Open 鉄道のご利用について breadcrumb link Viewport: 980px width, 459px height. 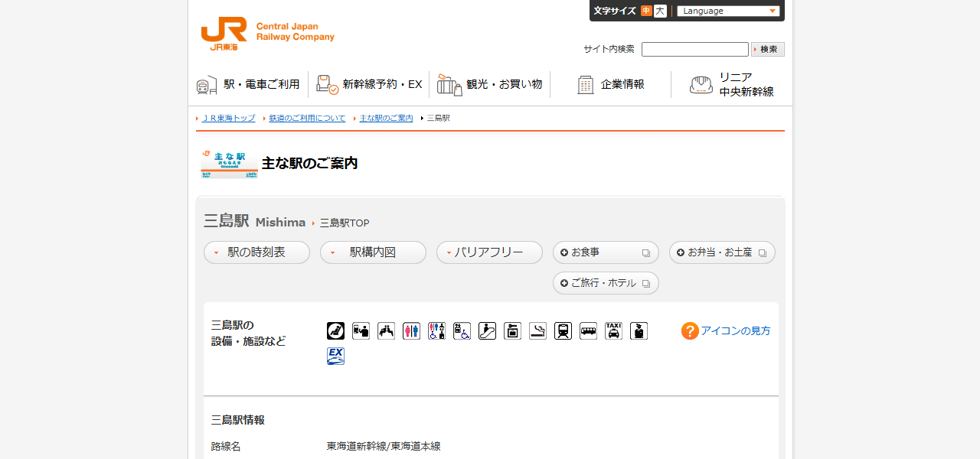click(308, 118)
